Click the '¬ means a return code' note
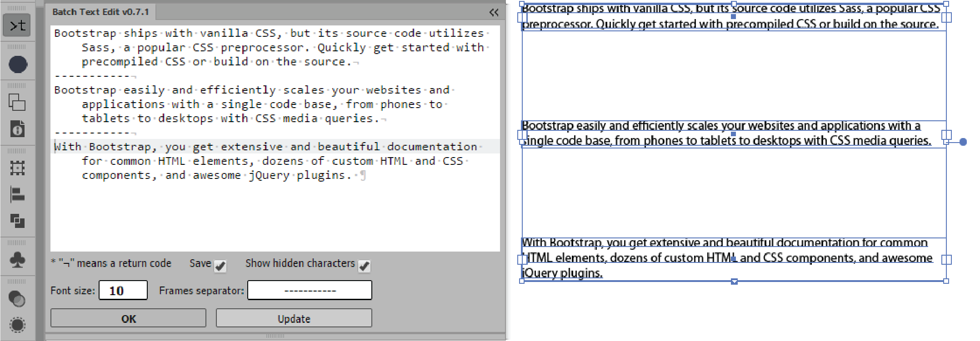 111,263
